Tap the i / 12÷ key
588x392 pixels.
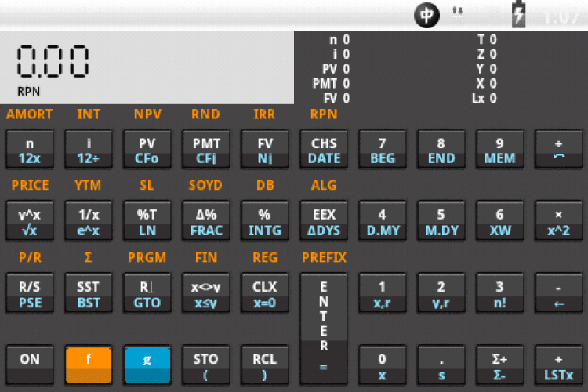pos(89,149)
